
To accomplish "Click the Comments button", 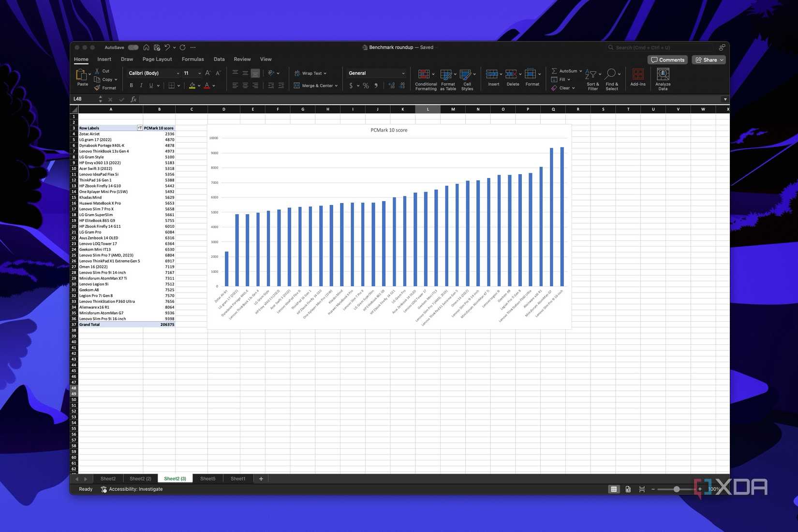I will (x=668, y=60).
